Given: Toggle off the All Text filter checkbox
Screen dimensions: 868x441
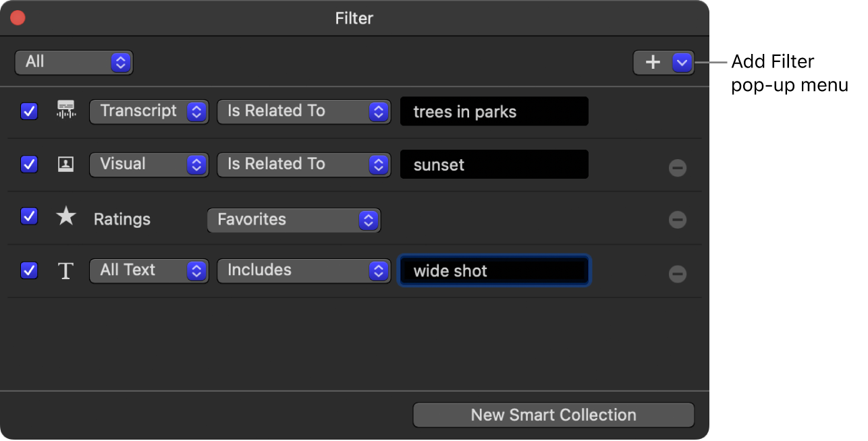Looking at the screenshot, I should pos(29,270).
